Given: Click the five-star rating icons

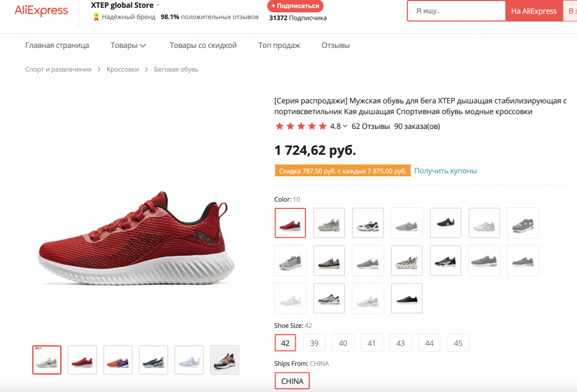Looking at the screenshot, I should pyautogui.click(x=301, y=126).
